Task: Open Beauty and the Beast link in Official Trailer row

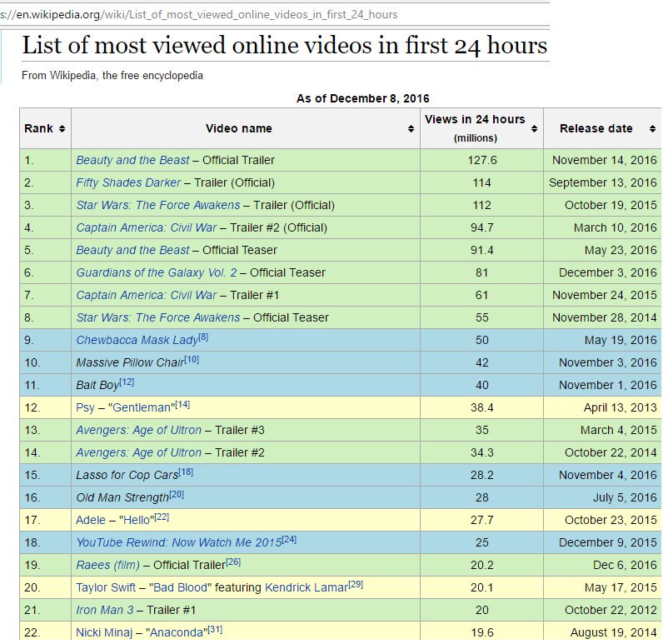Action: (x=132, y=160)
